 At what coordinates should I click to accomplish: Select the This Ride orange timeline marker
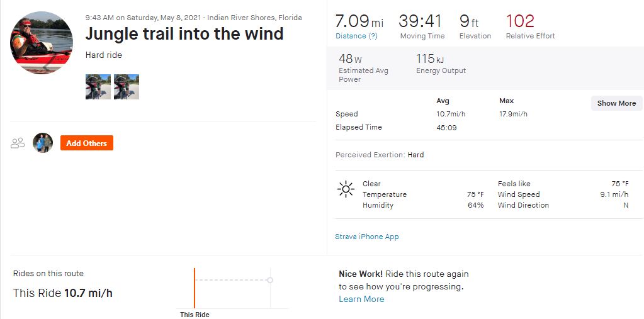[x=195, y=288]
